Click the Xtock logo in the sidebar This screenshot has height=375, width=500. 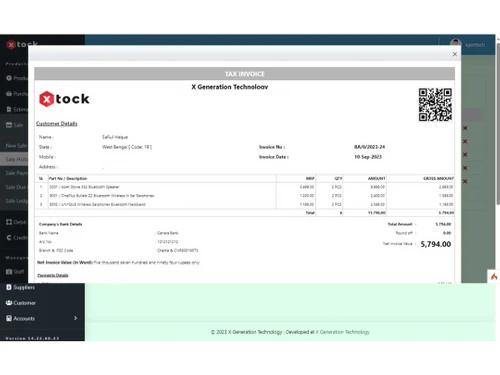click(22, 44)
